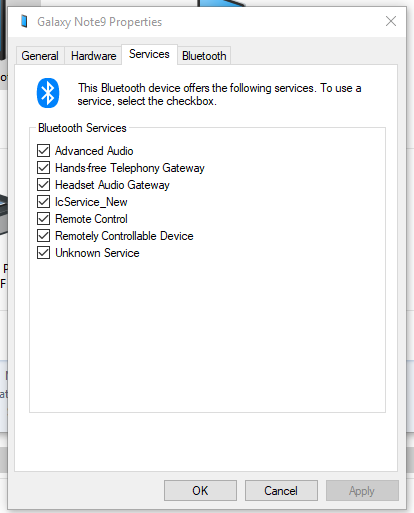This screenshot has width=414, height=513.
Task: Confirm with the OK button
Action: (200, 490)
